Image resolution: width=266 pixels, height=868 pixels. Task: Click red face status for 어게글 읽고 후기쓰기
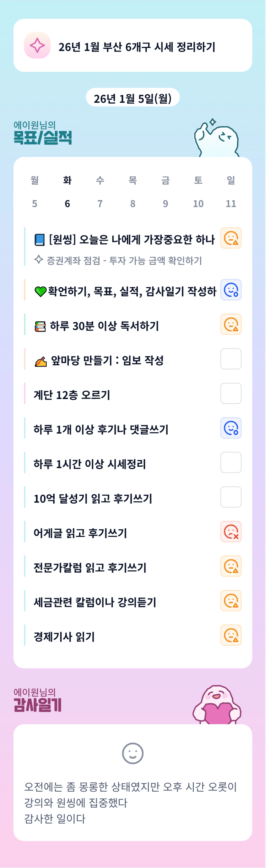(x=231, y=532)
